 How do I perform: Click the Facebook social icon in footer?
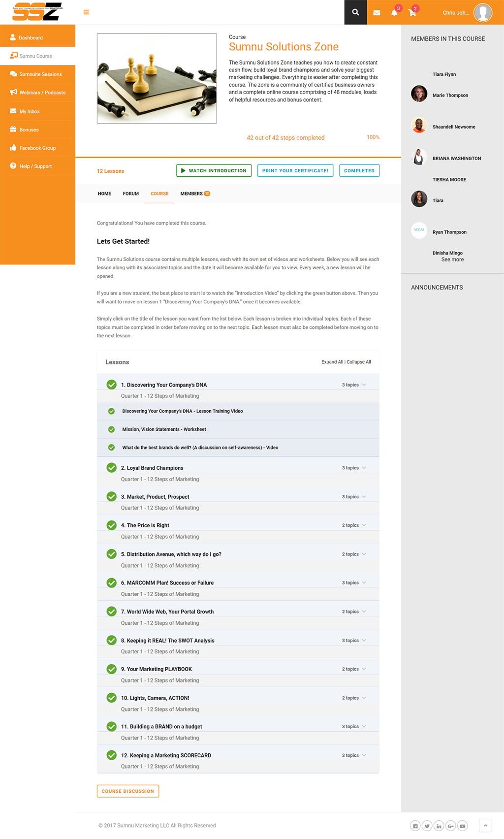coord(415,826)
